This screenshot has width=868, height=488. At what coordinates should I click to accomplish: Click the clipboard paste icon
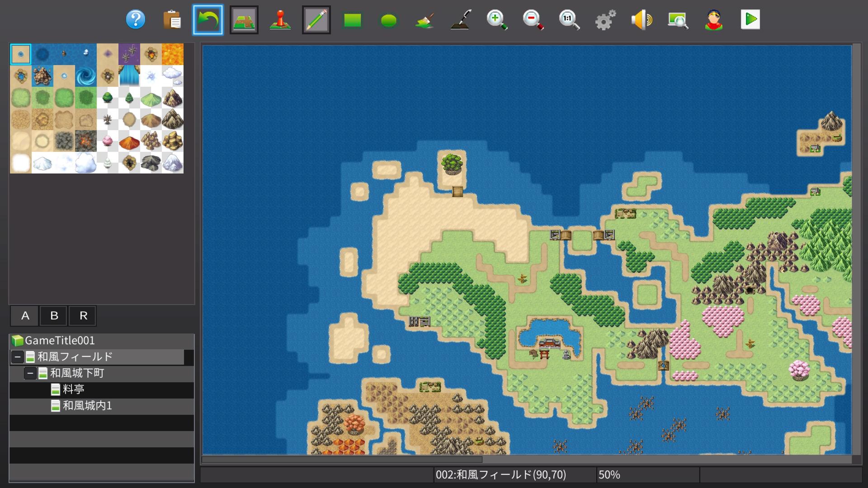(x=172, y=20)
